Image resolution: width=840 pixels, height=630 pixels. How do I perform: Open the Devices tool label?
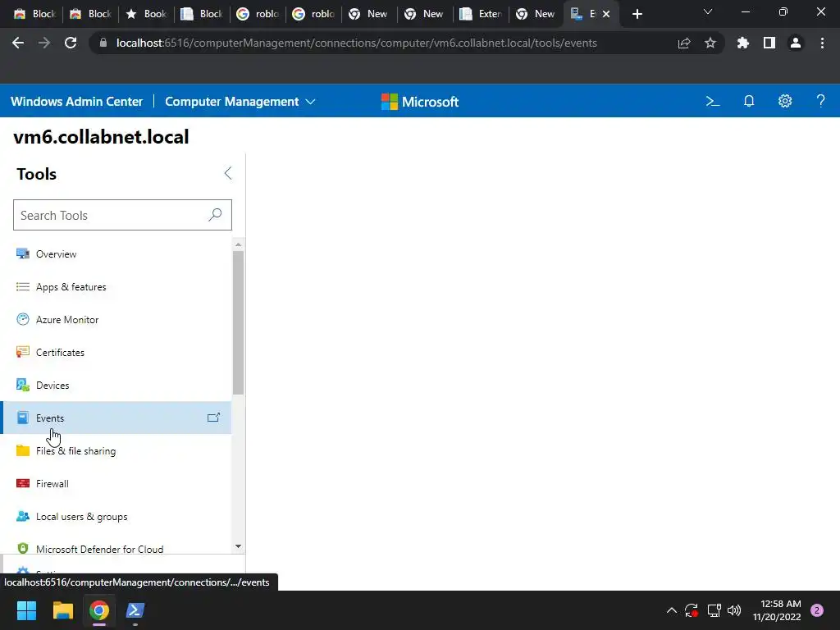point(52,386)
